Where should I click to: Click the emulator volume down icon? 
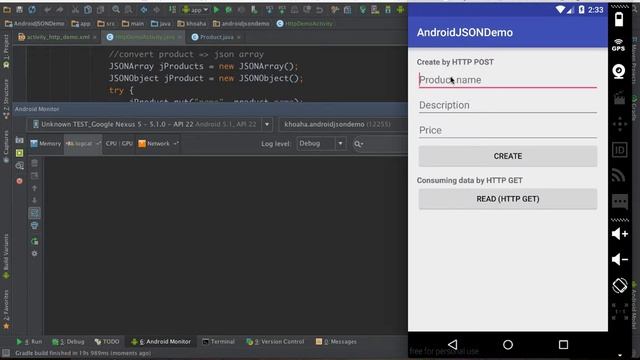coord(620,259)
